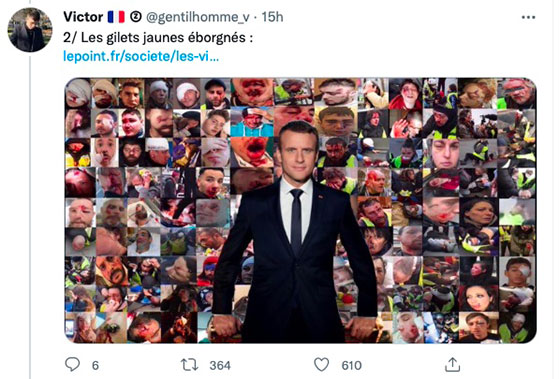This screenshot has height=379, width=560.
Task: Open the three-dot more options menu
Action: point(528,17)
